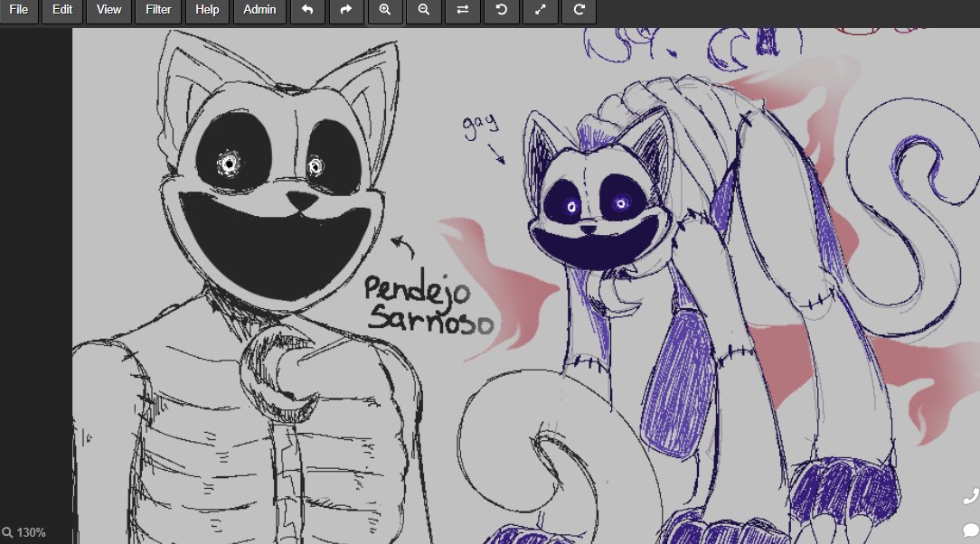Click the phone call icon

[971, 496]
